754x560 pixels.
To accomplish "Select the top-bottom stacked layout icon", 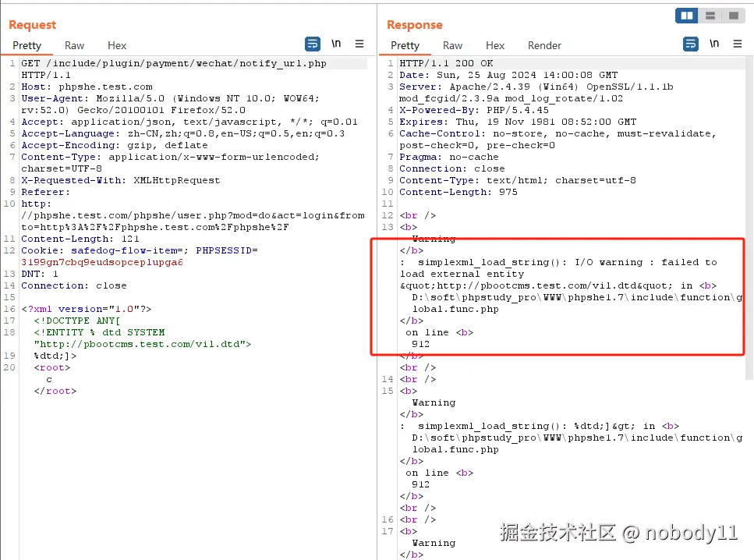I will click(710, 16).
